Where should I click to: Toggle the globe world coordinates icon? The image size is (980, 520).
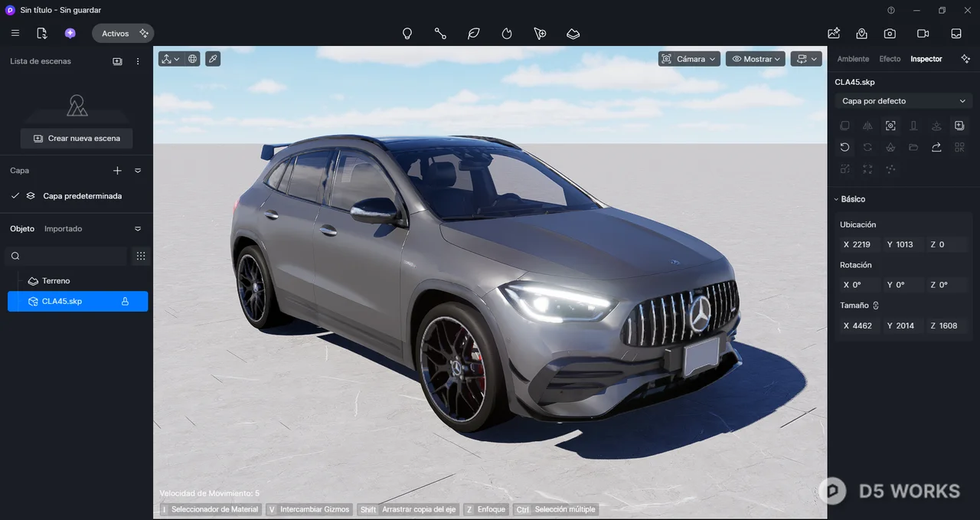pos(192,59)
